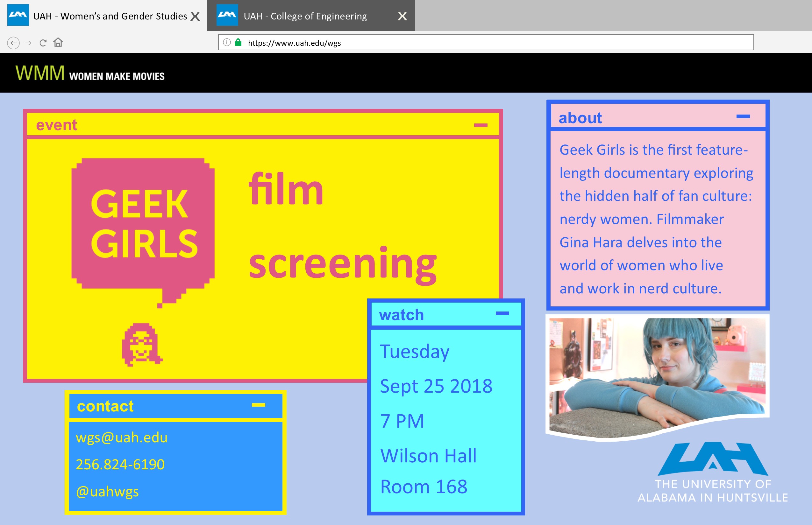Click 'The University of Alabama in Huntsville' text
This screenshot has height=525, width=812.
coord(713,491)
